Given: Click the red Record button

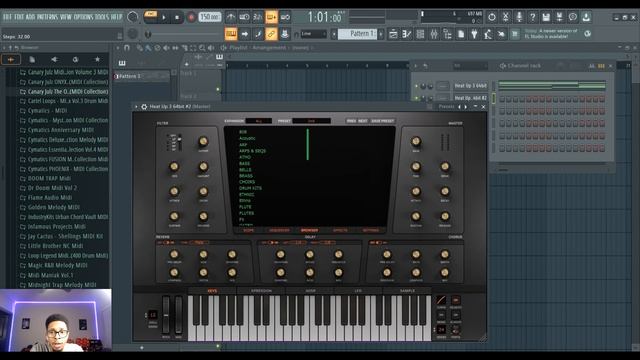Looking at the screenshot, I should pos(191,18).
